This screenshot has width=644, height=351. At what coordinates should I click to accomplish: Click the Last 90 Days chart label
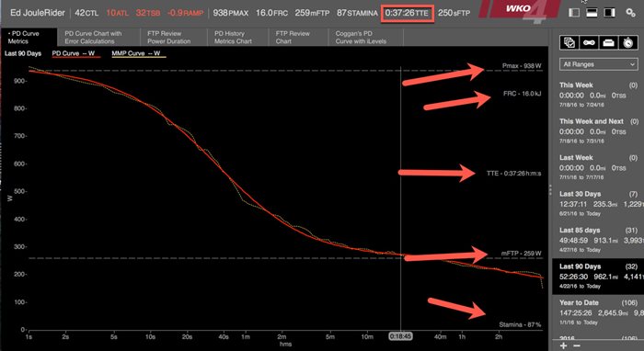click(x=23, y=53)
